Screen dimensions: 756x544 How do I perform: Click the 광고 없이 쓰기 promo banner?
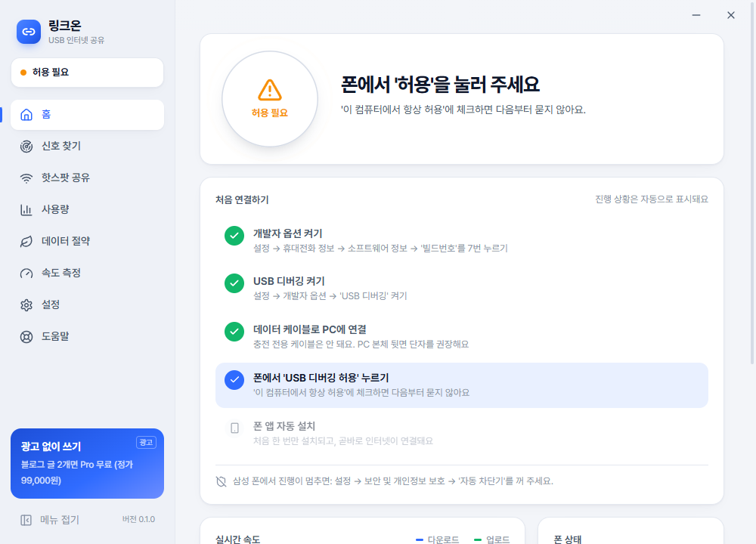[87, 463]
